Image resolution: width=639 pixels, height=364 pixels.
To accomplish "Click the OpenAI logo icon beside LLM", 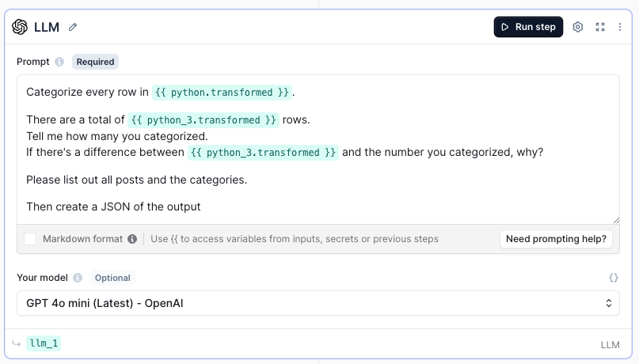I will coord(20,27).
